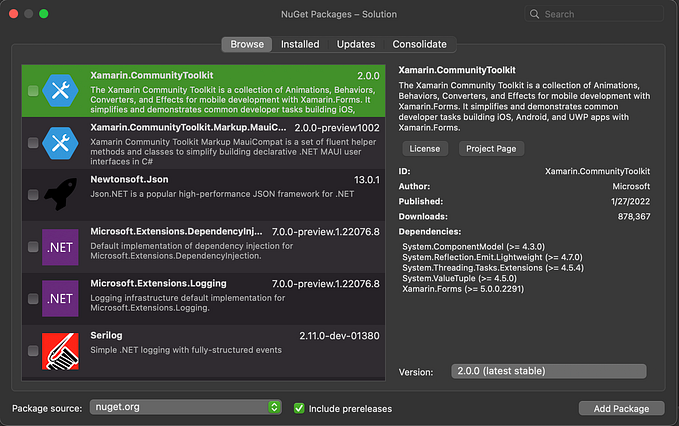Screen dimensions: 679x426
Task: Switch to the Browse tab
Action: click(x=247, y=44)
